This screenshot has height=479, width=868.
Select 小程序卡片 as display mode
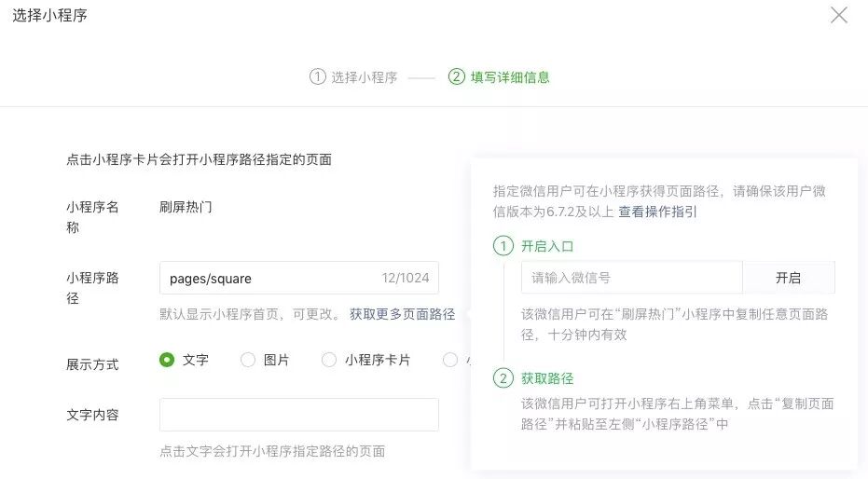(x=329, y=360)
